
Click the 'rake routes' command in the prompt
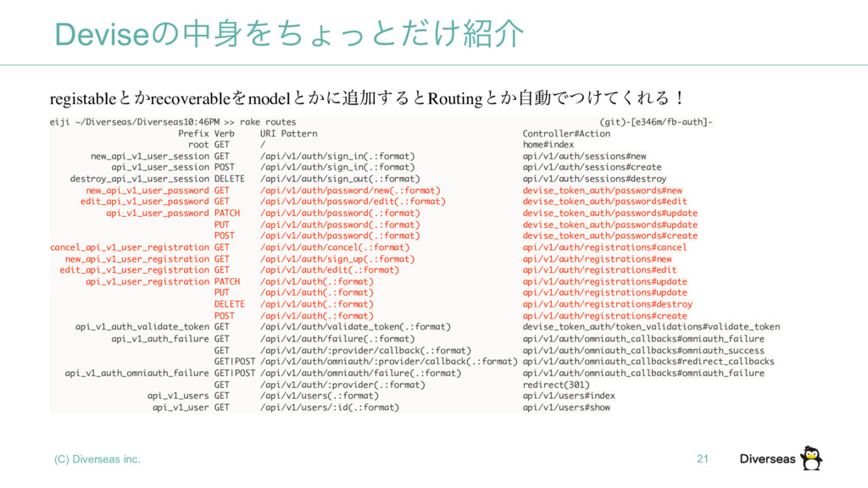click(268, 122)
